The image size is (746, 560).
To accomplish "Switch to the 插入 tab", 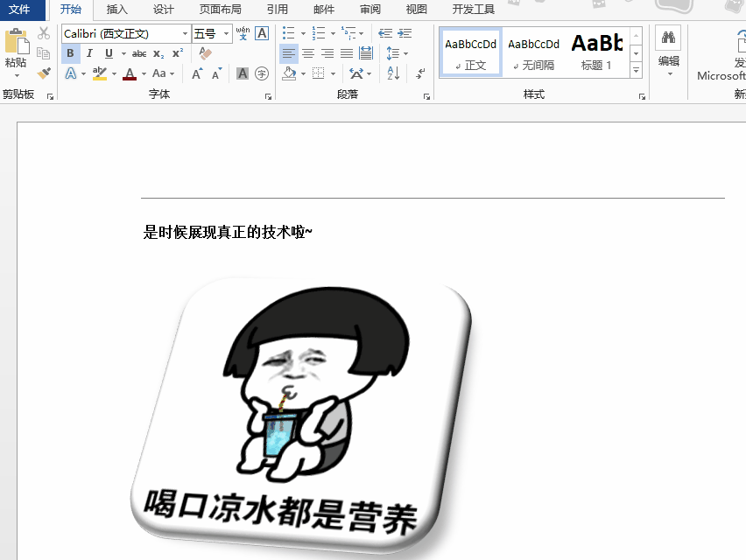I will click(x=117, y=10).
